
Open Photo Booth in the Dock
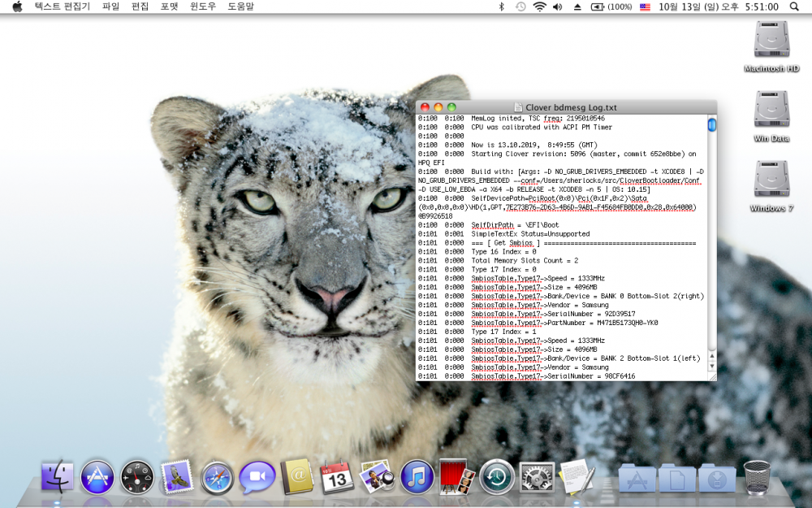pos(456,476)
